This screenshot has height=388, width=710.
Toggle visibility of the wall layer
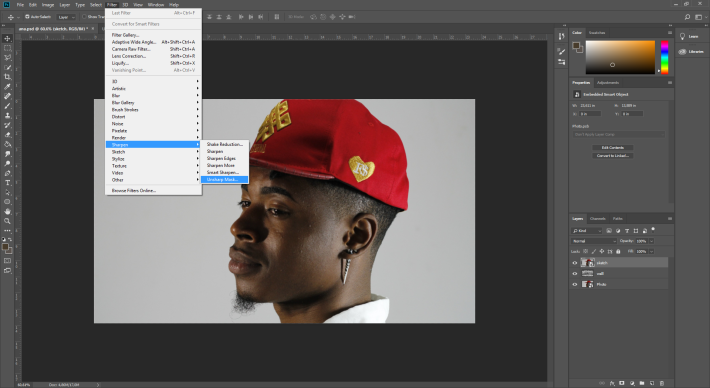point(575,273)
